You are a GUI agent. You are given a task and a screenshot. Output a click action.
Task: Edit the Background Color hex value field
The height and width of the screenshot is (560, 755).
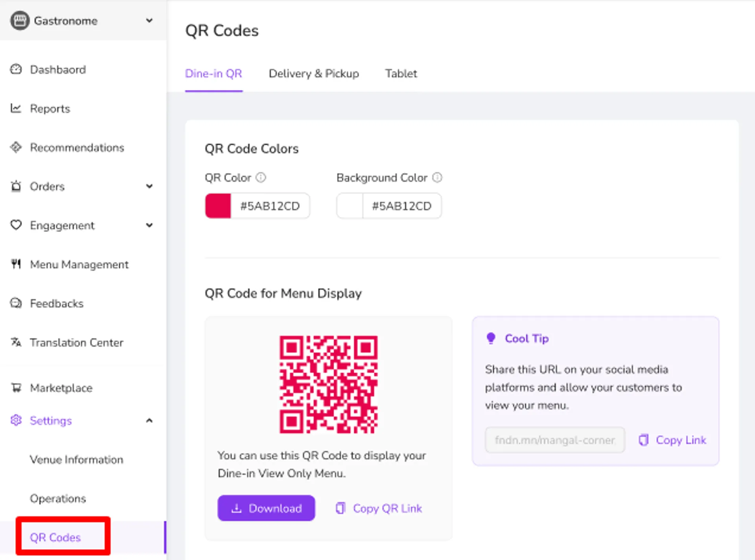click(402, 206)
